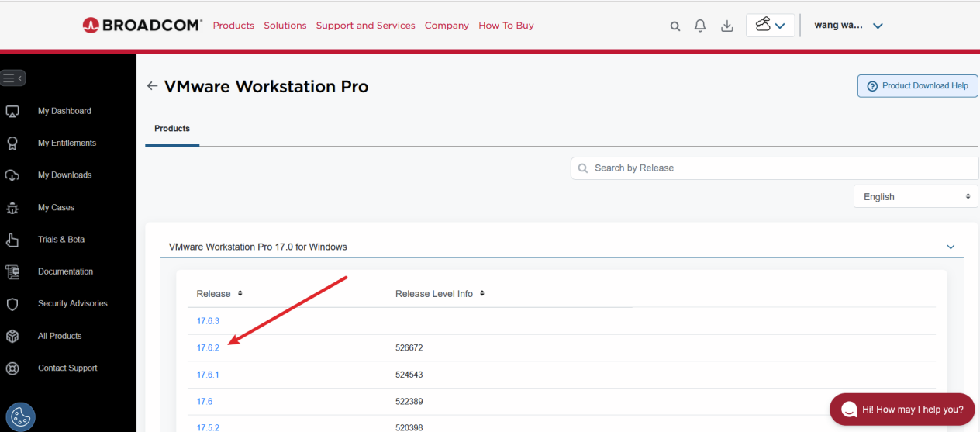980x432 pixels.
Task: Open release 17.6.1 link
Action: tap(208, 375)
